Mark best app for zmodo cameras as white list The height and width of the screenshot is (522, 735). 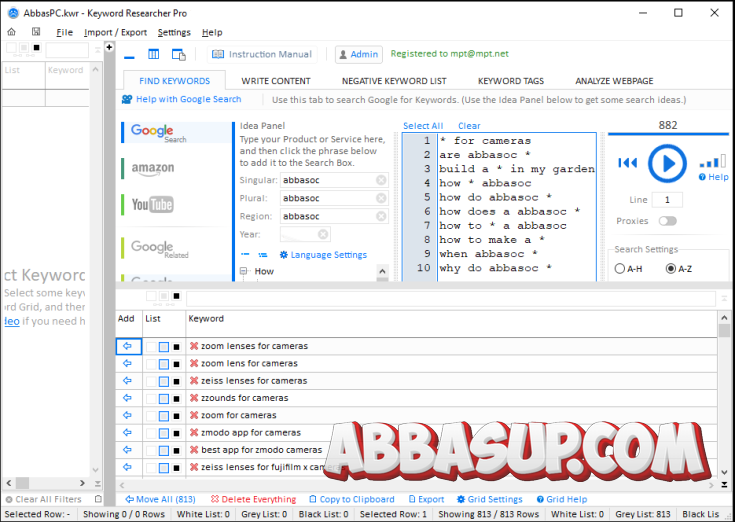[151, 451]
